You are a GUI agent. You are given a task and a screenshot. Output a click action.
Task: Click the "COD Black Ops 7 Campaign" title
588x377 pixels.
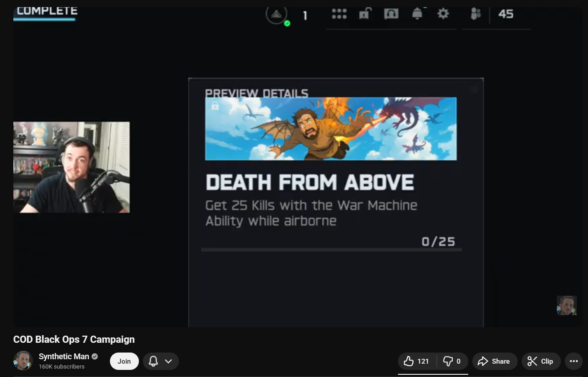click(x=74, y=339)
